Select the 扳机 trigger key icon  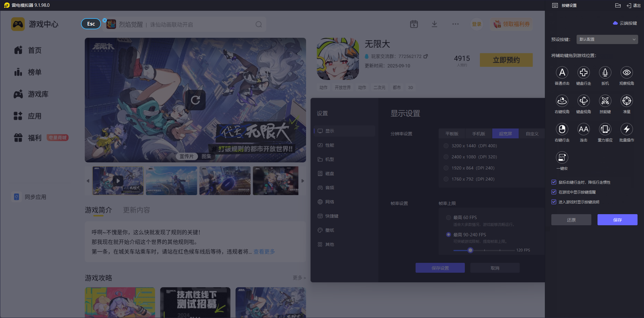pos(605,73)
